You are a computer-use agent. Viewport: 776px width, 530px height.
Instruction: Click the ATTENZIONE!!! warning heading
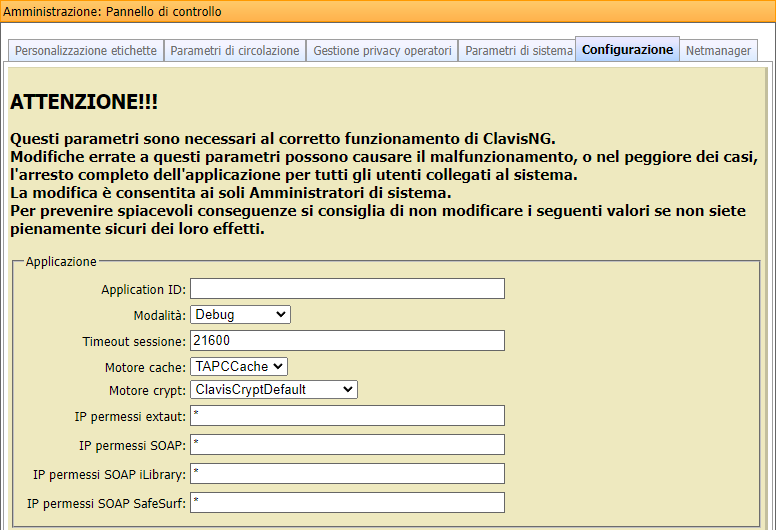coord(84,102)
